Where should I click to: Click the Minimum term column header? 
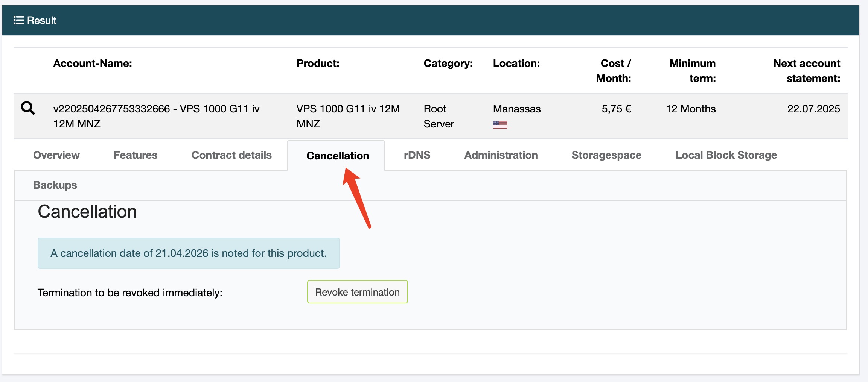692,71
